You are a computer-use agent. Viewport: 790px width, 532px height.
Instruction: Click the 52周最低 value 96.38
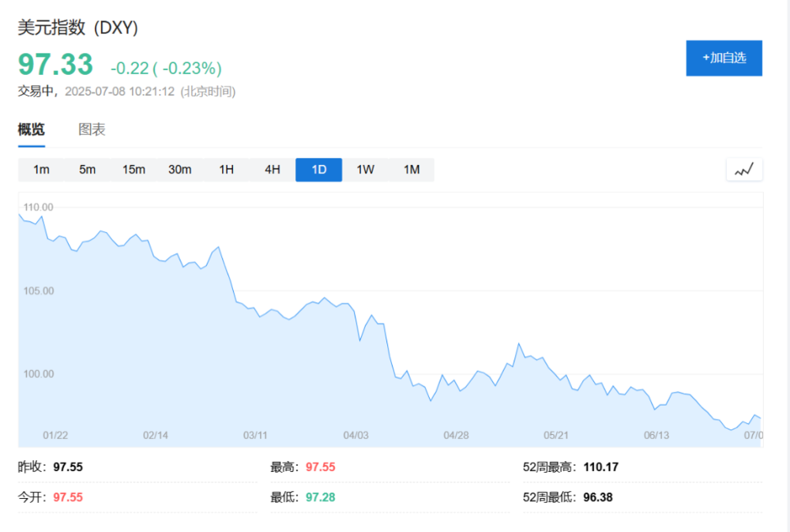pyautogui.click(x=598, y=497)
